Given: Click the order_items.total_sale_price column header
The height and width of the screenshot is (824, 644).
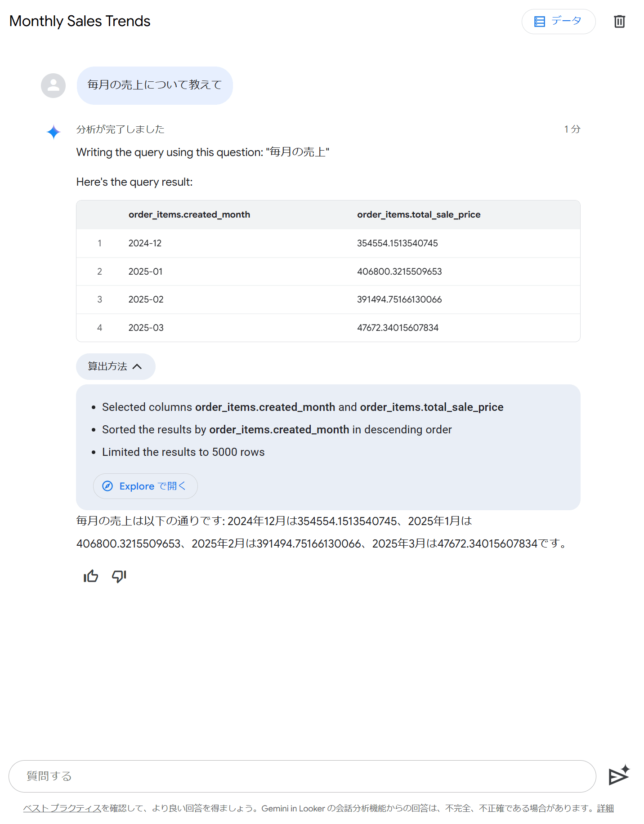Looking at the screenshot, I should 419,214.
